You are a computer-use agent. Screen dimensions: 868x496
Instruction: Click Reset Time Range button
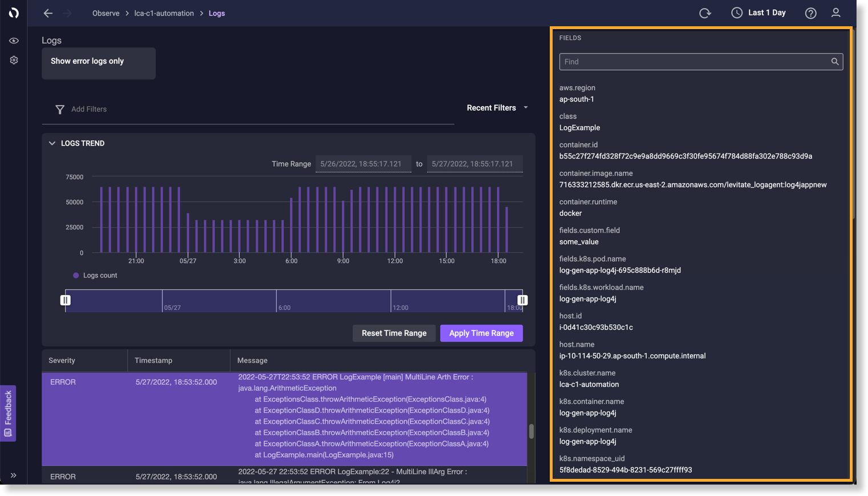(x=394, y=333)
